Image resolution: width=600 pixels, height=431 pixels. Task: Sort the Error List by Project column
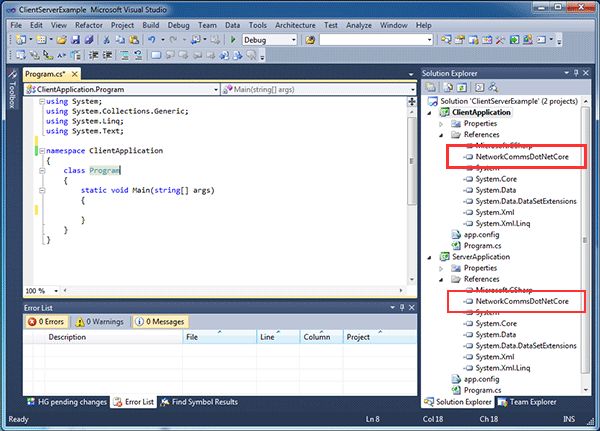(380, 337)
